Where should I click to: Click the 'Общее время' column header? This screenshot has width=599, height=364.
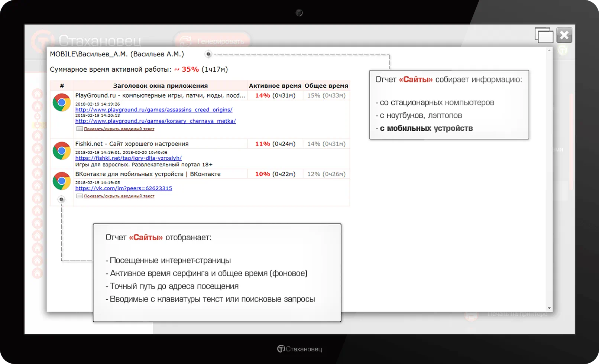coord(326,86)
